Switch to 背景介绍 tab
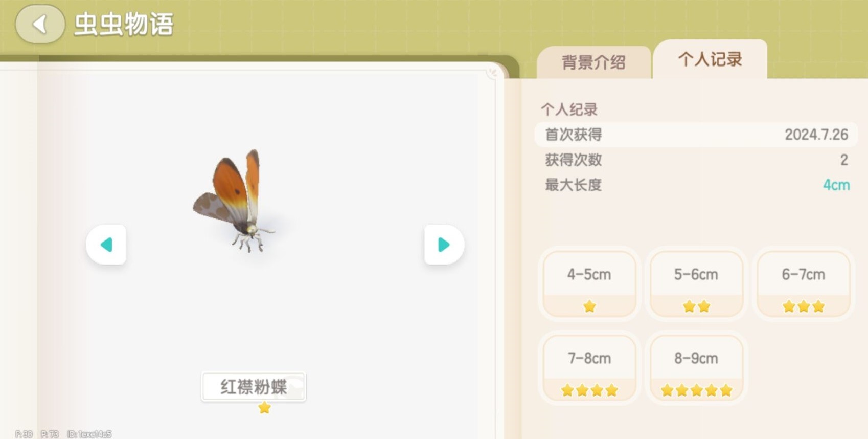The height and width of the screenshot is (439, 868). click(593, 62)
